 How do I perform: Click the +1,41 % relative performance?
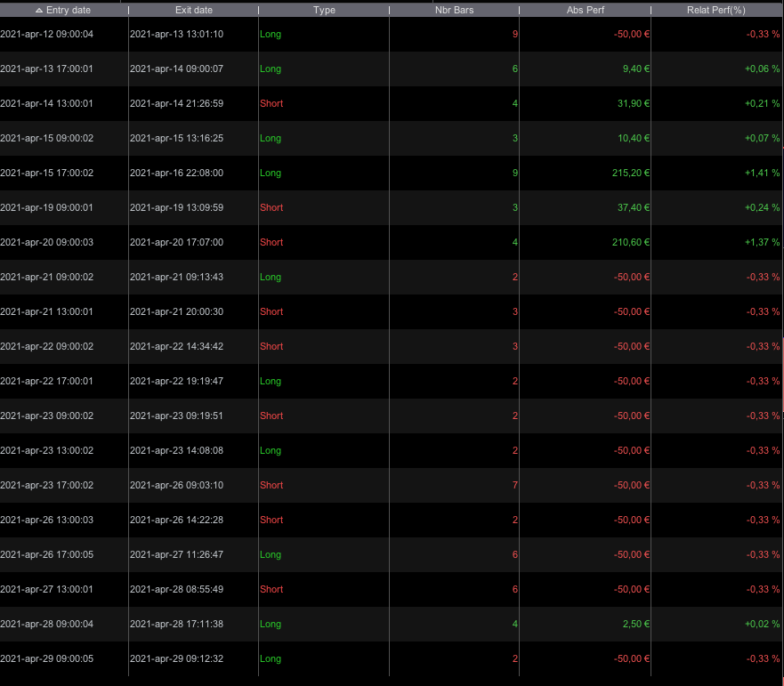[x=762, y=173]
